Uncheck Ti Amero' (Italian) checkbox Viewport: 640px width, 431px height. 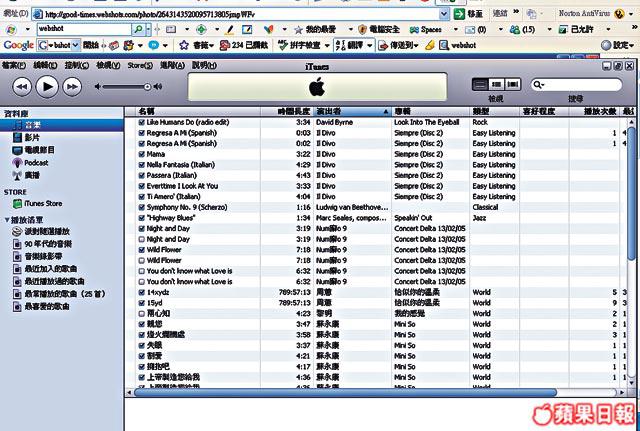[x=142, y=196]
